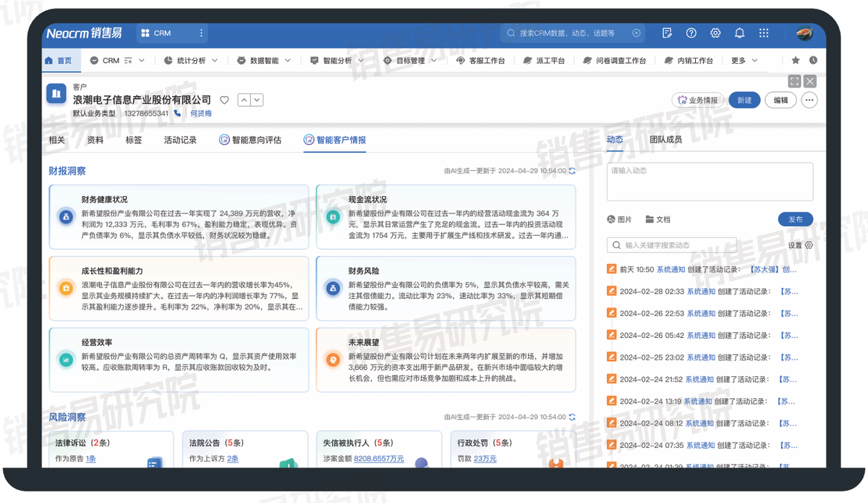The image size is (868, 503).
Task: Open owner link 何贤梅
Action: [201, 114]
